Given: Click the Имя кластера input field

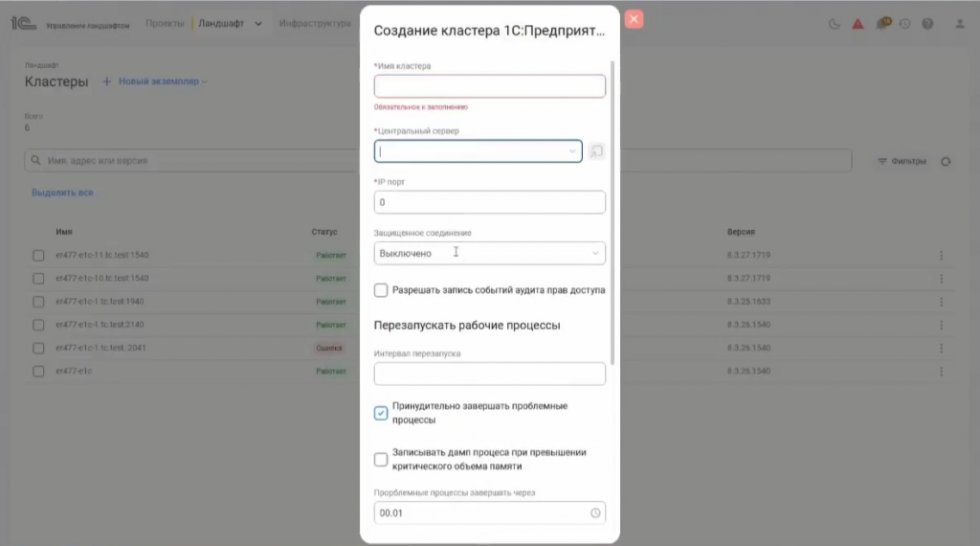Looking at the screenshot, I should [x=489, y=86].
